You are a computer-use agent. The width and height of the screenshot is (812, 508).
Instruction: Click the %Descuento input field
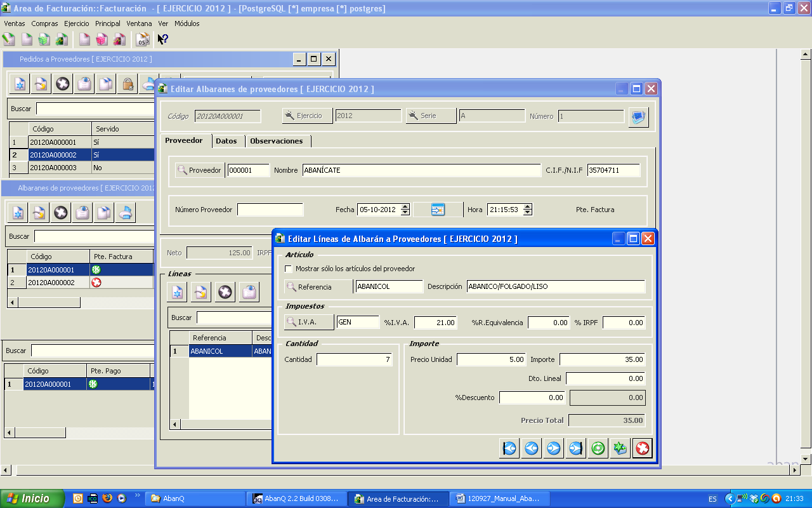click(532, 398)
